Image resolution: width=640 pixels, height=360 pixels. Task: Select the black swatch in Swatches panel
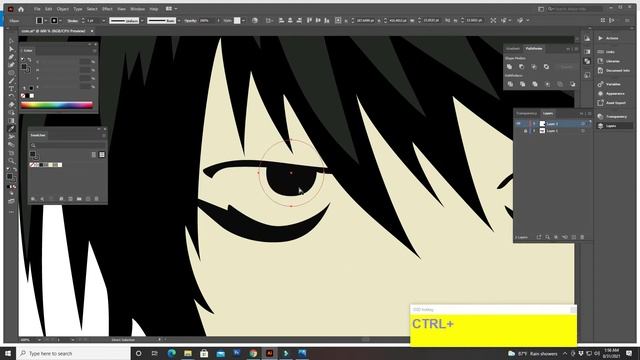pos(41,165)
